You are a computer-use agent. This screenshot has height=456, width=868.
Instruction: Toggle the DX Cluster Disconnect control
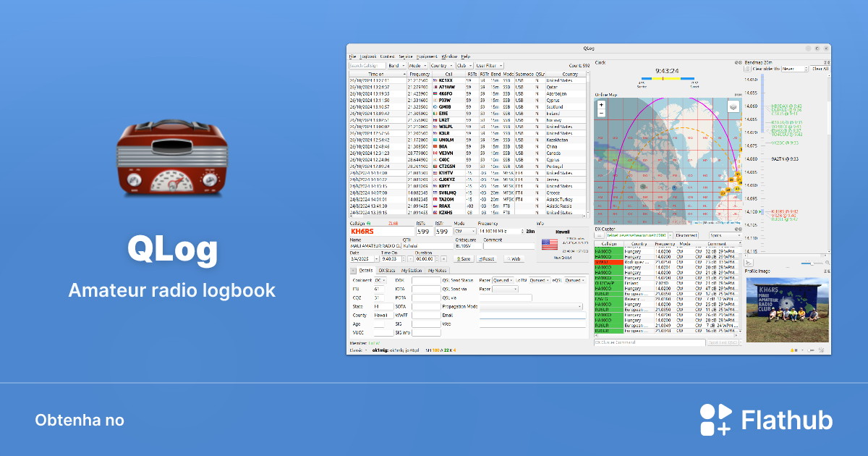click(686, 235)
